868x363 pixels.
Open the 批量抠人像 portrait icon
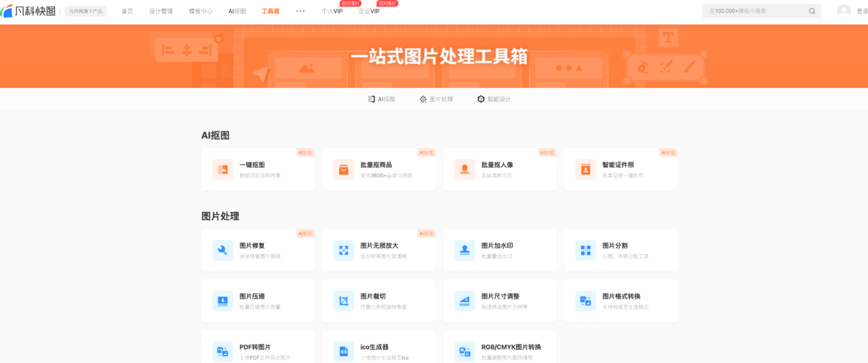pyautogui.click(x=465, y=169)
